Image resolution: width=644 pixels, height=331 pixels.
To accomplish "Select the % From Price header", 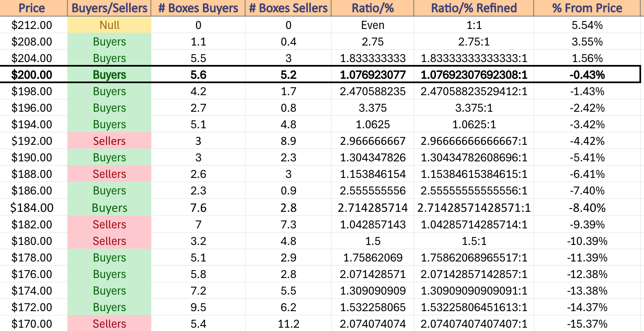I will (x=587, y=8).
